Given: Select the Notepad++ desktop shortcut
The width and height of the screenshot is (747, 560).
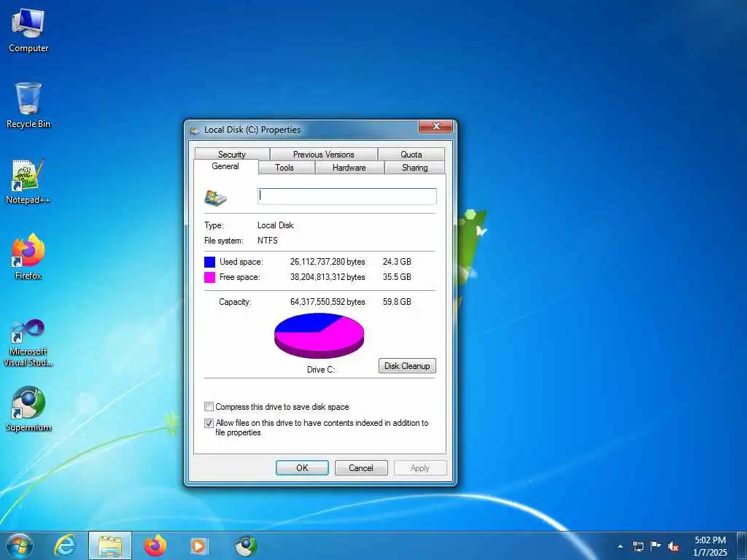Looking at the screenshot, I should tap(28, 182).
